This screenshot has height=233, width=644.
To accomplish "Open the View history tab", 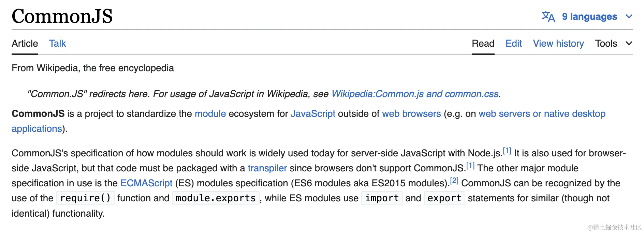I will pos(558,43).
